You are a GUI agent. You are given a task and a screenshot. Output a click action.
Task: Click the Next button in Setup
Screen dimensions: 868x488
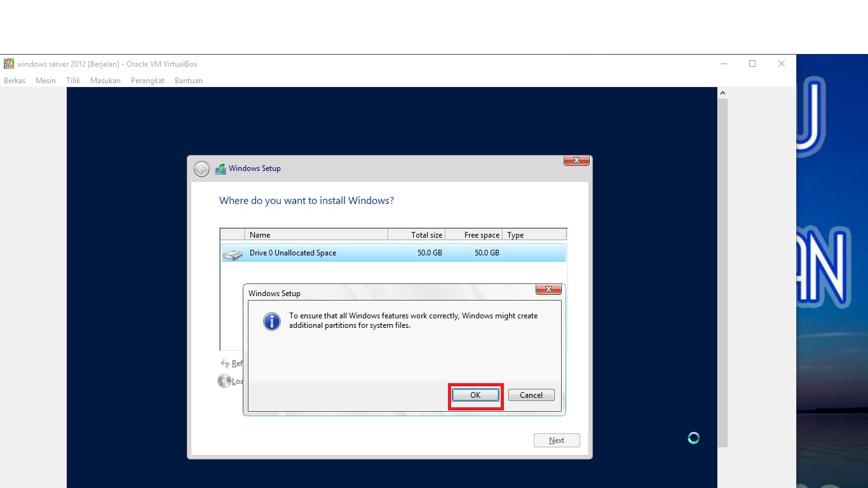coord(556,440)
